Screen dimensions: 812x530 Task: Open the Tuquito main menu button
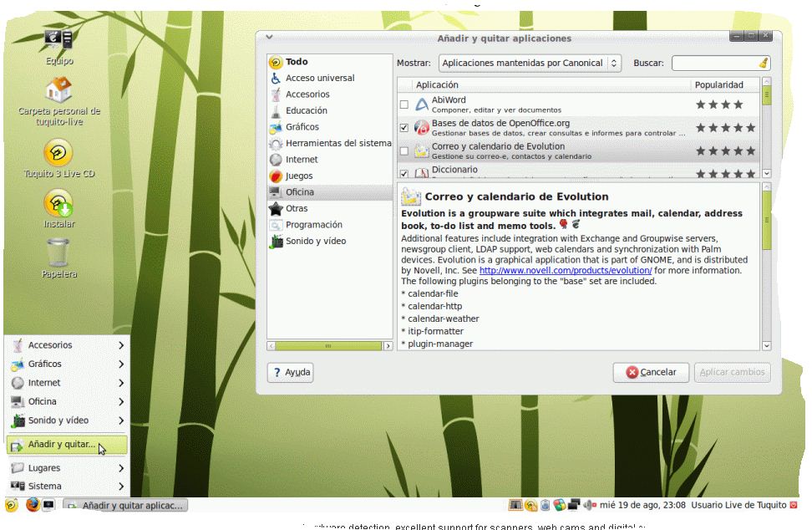click(12, 505)
